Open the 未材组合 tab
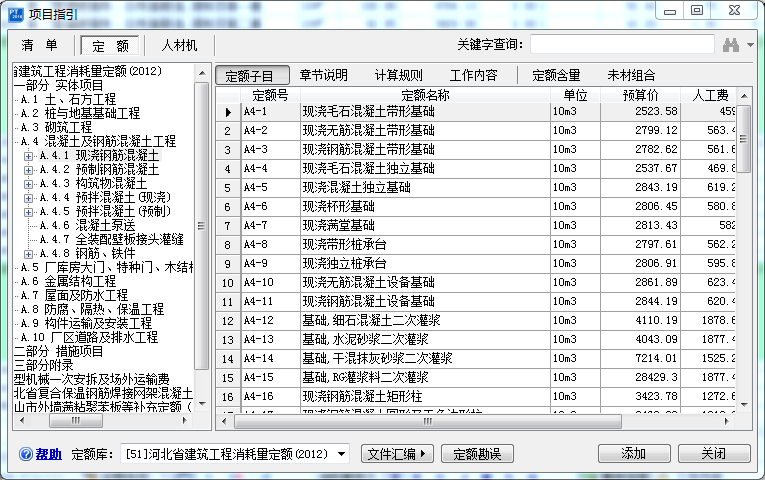The width and height of the screenshot is (765, 480). pyautogui.click(x=631, y=75)
